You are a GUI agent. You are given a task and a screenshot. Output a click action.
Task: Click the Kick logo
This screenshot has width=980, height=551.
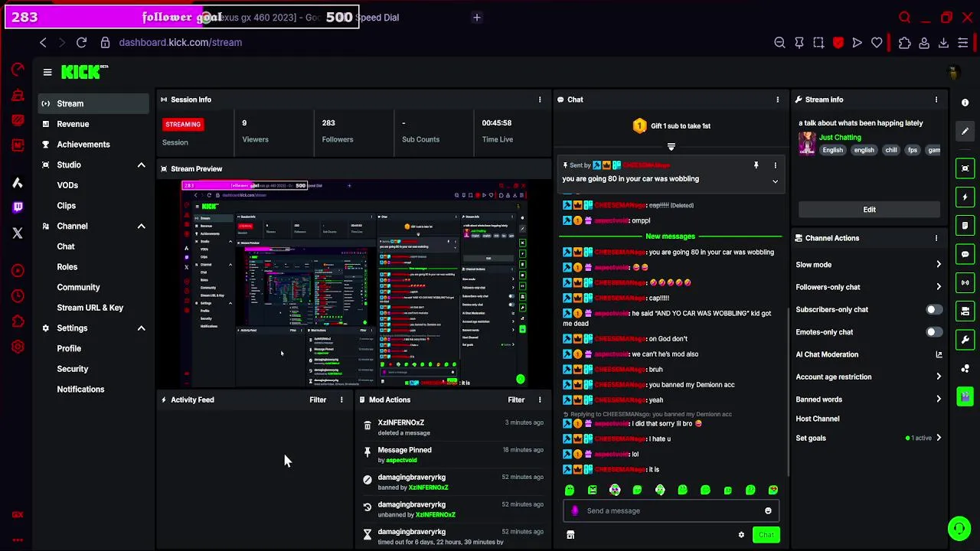point(84,72)
